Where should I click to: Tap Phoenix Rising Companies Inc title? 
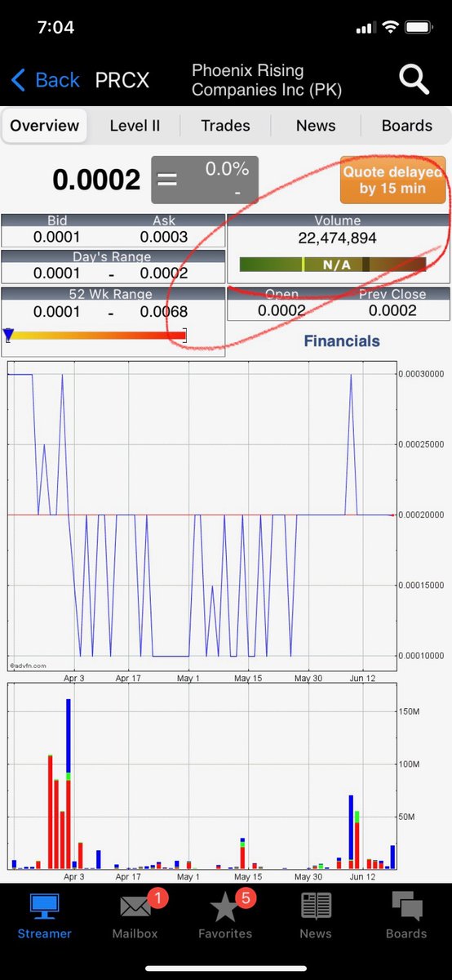pyautogui.click(x=267, y=80)
